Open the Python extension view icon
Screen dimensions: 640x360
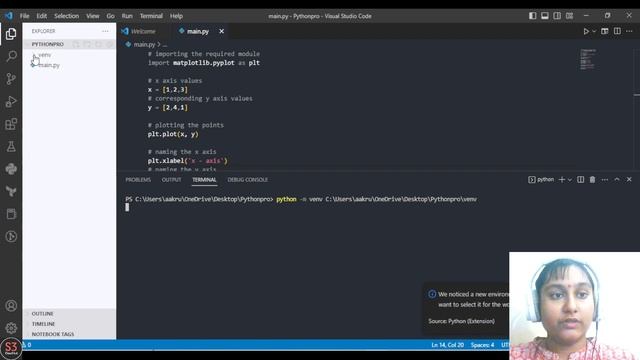point(11,169)
